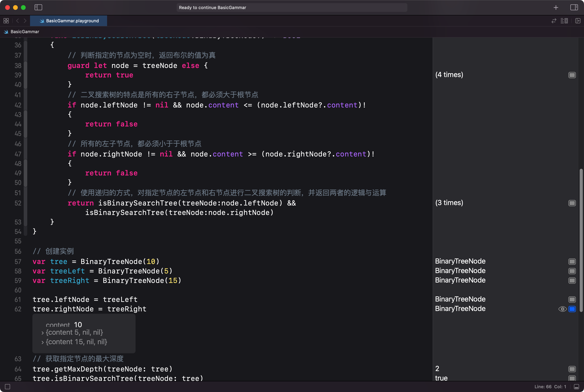Show result for getMaxDepth value 2
Screen dimensions: 584x392
(x=572, y=369)
